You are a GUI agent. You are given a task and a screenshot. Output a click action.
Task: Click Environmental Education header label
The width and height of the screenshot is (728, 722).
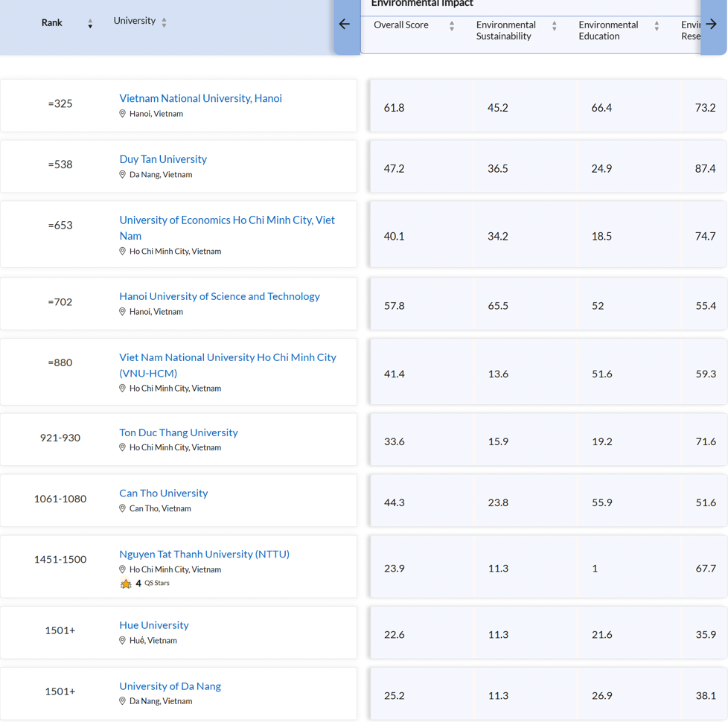click(608, 31)
